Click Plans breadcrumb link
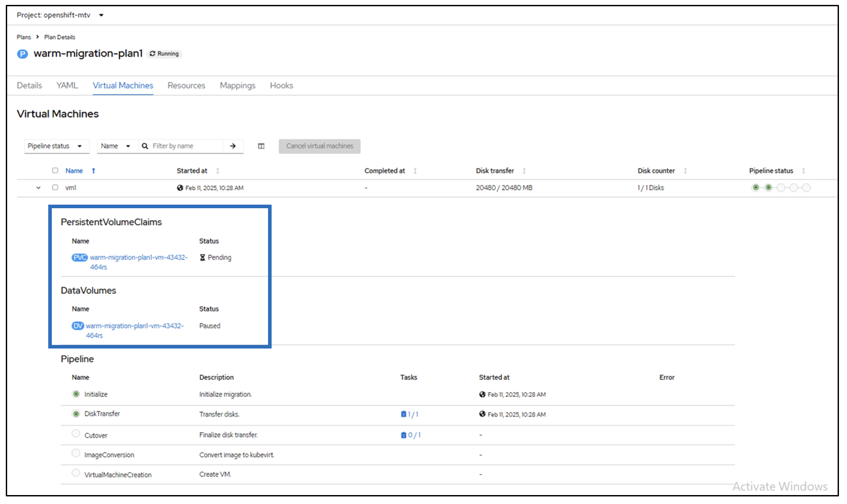The height and width of the screenshot is (504, 847). click(24, 37)
